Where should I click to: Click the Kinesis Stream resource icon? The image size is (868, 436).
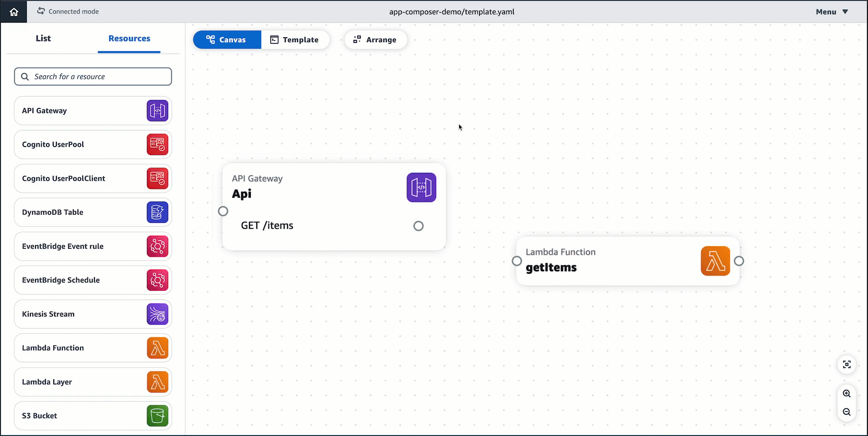tap(157, 314)
